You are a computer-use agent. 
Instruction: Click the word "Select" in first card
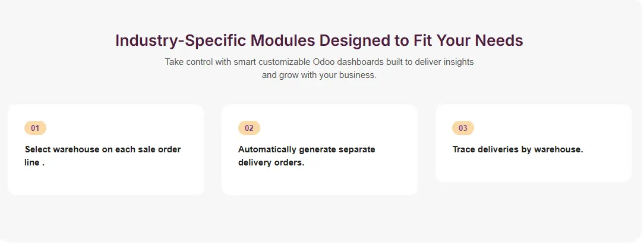pyautogui.click(x=37, y=149)
